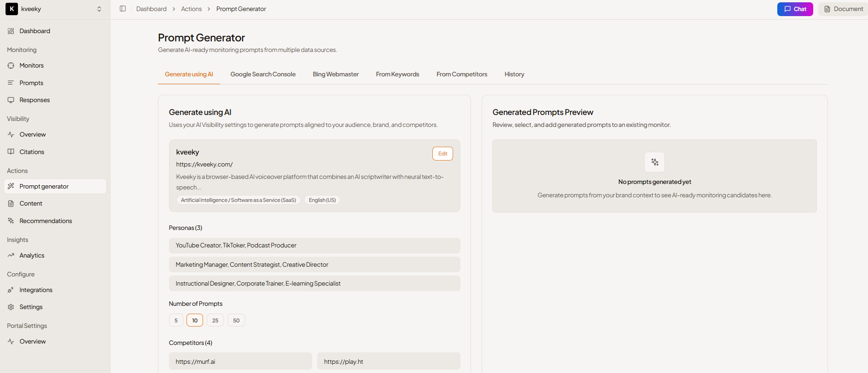
Task: Click the Responses monitor icon
Action: (11, 100)
